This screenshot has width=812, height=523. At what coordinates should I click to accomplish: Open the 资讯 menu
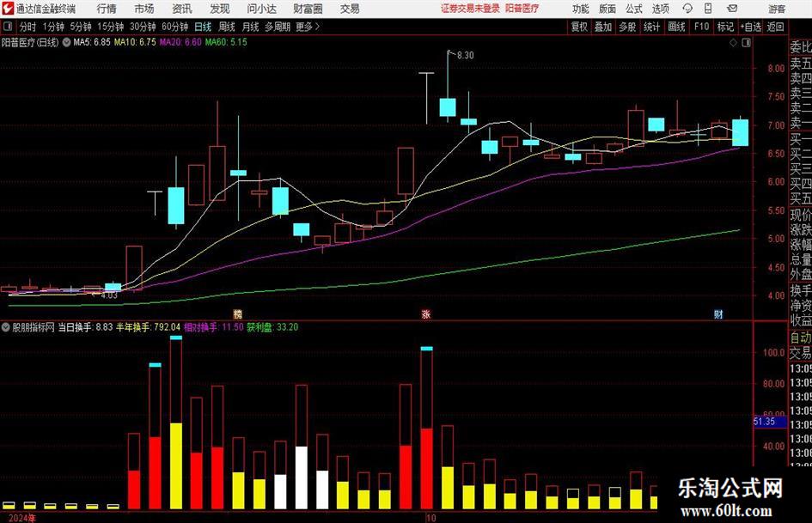[182, 9]
